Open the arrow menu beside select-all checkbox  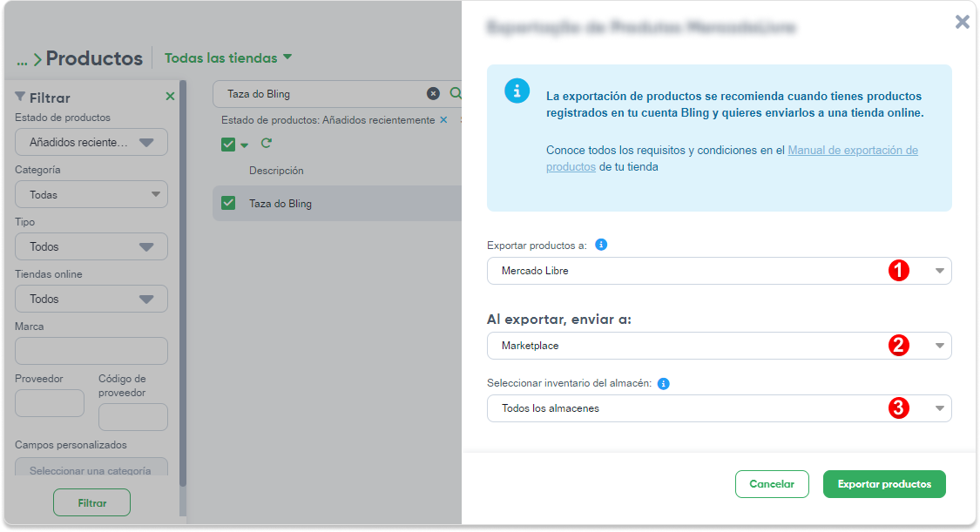click(x=245, y=145)
